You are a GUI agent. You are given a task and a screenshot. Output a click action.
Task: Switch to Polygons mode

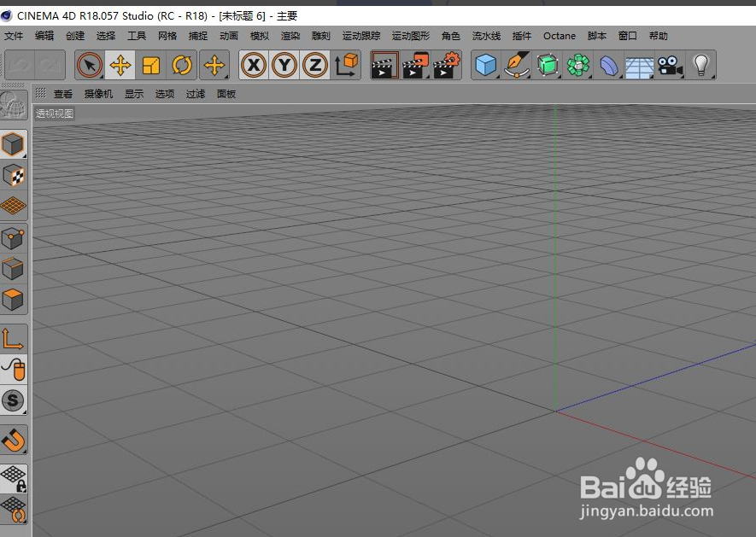pyautogui.click(x=14, y=300)
